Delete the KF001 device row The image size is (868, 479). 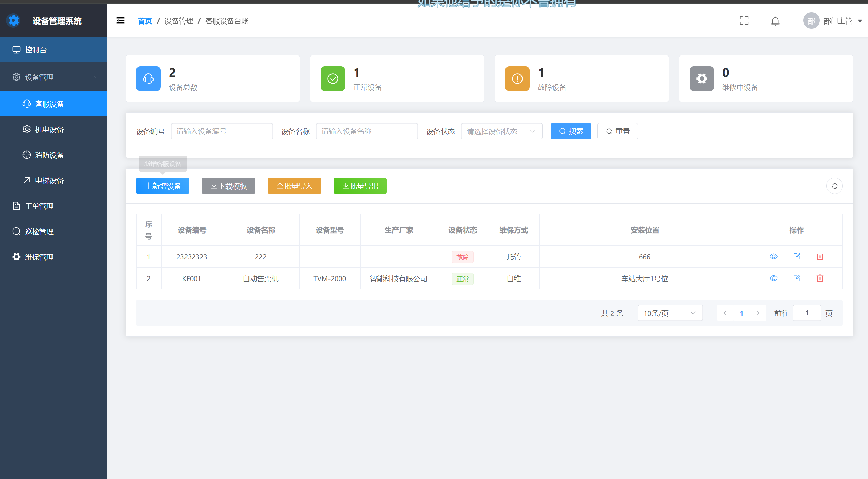(x=820, y=278)
